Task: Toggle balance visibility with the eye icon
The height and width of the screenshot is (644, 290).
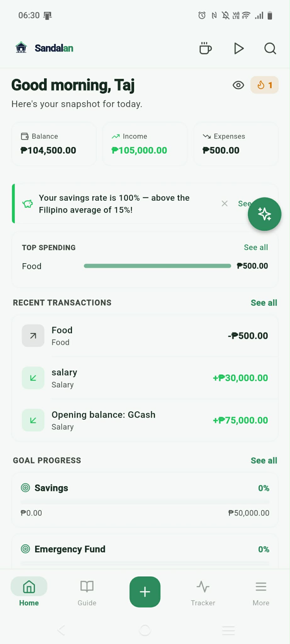Action: pyautogui.click(x=238, y=85)
